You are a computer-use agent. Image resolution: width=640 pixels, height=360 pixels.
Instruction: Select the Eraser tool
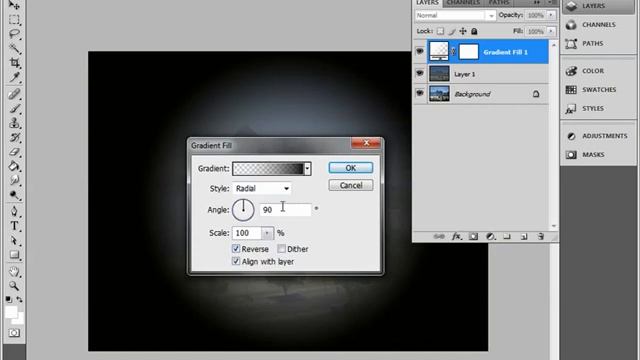click(14, 152)
